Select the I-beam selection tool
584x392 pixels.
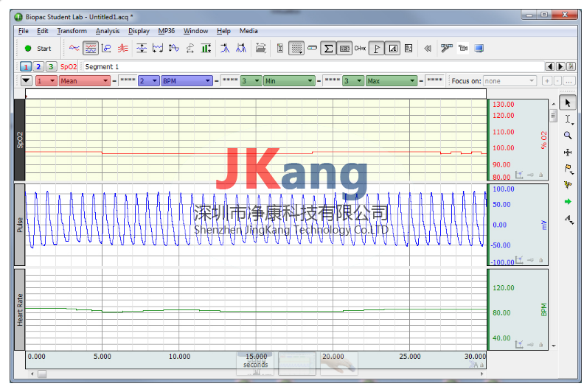(568, 119)
